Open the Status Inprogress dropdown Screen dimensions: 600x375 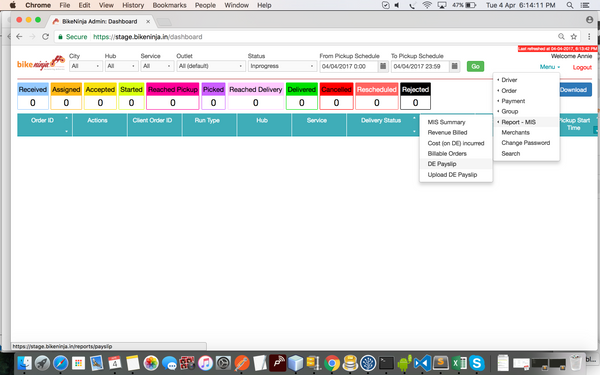(x=282, y=66)
